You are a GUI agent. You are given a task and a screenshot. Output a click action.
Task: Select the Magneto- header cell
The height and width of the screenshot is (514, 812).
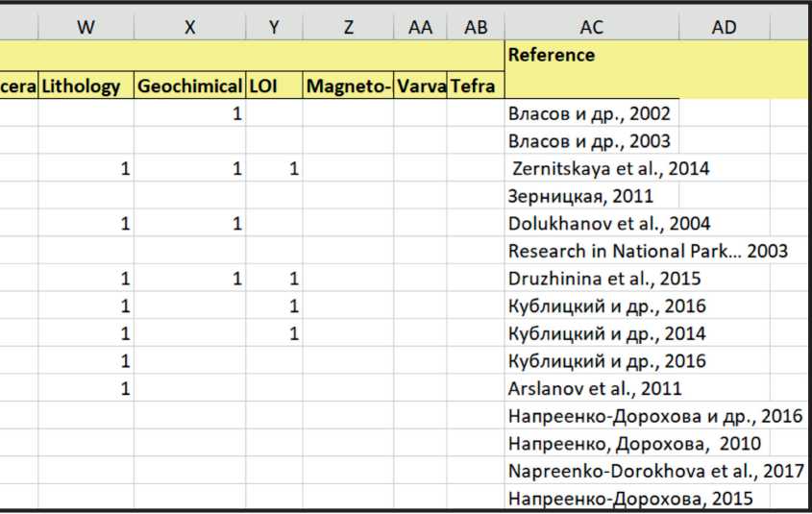tap(348, 86)
